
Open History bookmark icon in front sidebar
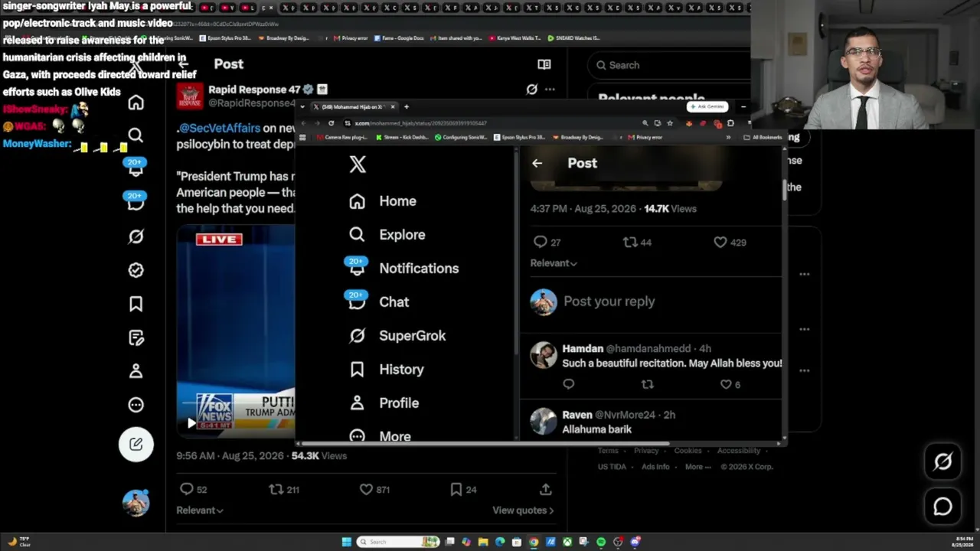click(357, 370)
